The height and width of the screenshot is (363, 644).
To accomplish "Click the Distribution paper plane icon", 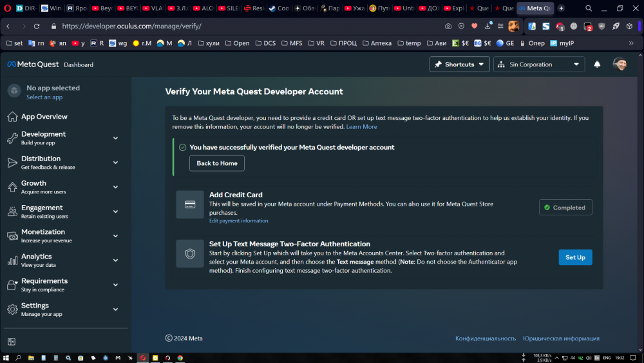I will 12,162.
